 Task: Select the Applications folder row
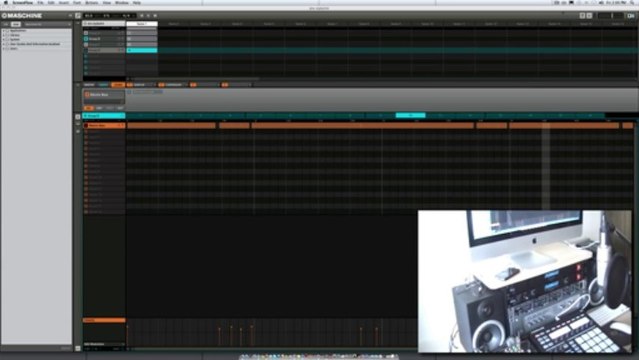pos(37,31)
